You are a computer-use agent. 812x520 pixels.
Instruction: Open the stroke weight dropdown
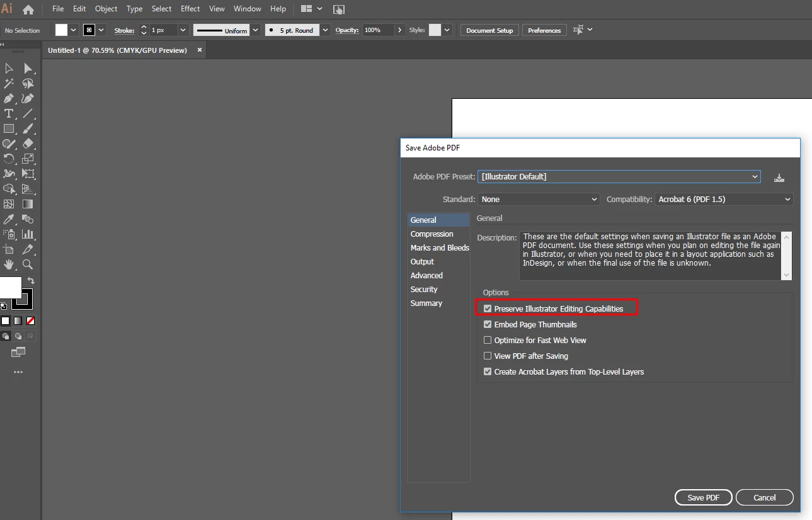183,30
